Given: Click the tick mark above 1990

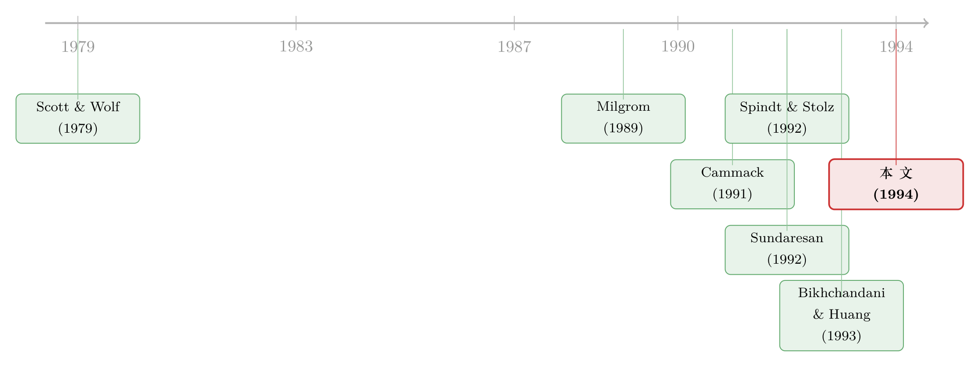Looking at the screenshot, I should [x=678, y=23].
